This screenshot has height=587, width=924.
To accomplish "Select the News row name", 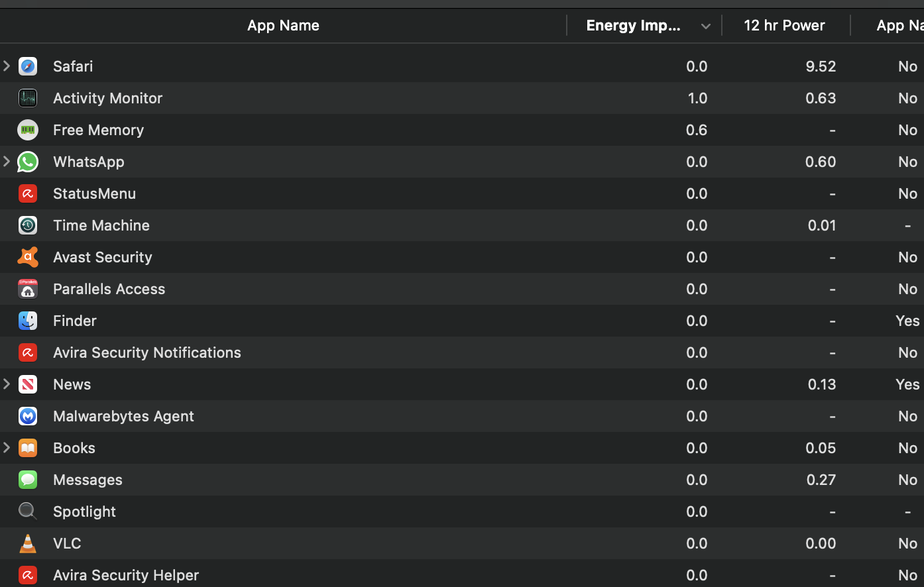I will point(72,384).
